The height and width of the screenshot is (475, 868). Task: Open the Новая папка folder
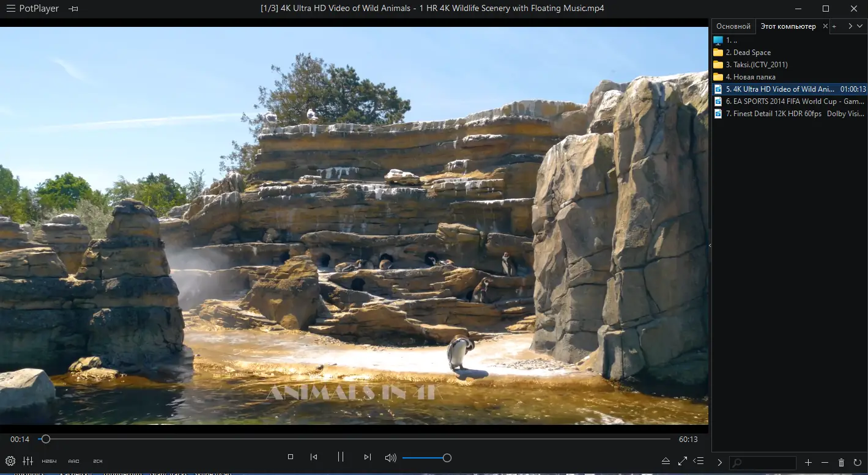pos(789,77)
